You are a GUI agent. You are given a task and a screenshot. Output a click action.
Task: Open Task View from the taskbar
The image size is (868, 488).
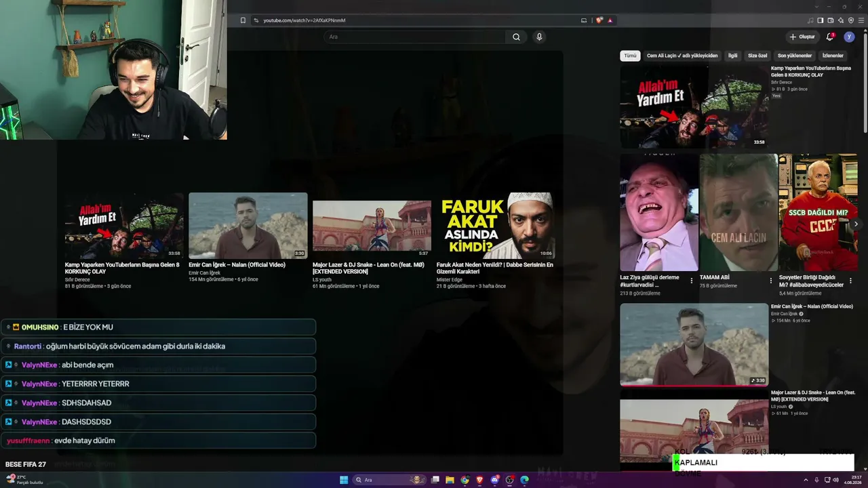(435, 480)
